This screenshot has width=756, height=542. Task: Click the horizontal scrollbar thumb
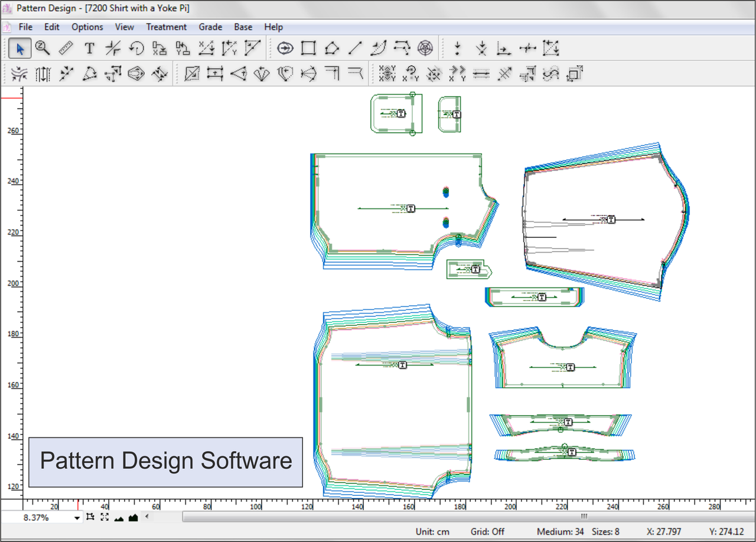coord(584,517)
